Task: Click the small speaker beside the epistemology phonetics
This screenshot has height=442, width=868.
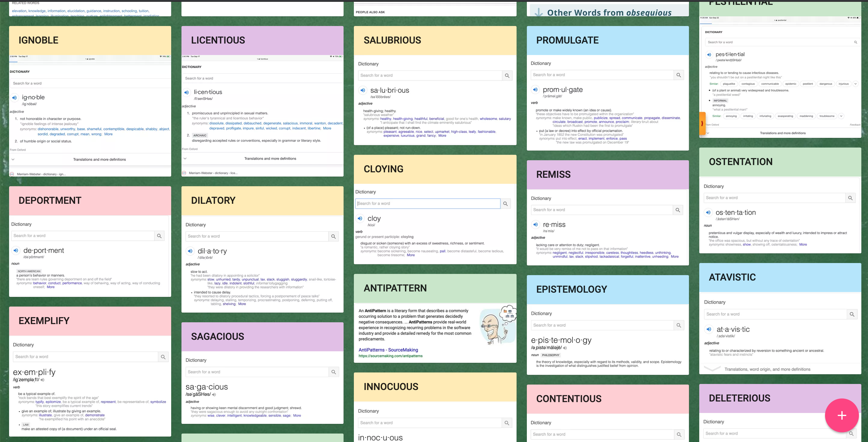Action: click(565, 348)
